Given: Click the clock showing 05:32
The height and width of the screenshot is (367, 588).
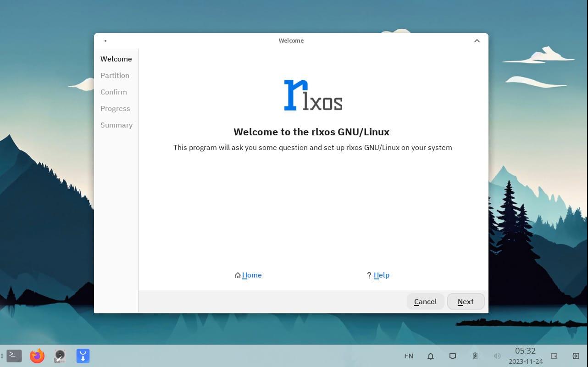Looking at the screenshot, I should [525, 350].
